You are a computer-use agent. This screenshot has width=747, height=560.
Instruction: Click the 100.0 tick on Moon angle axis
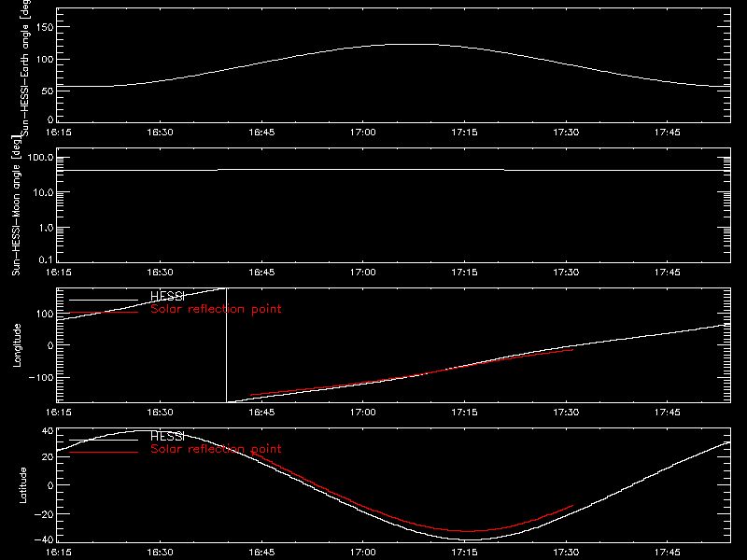[40, 157]
